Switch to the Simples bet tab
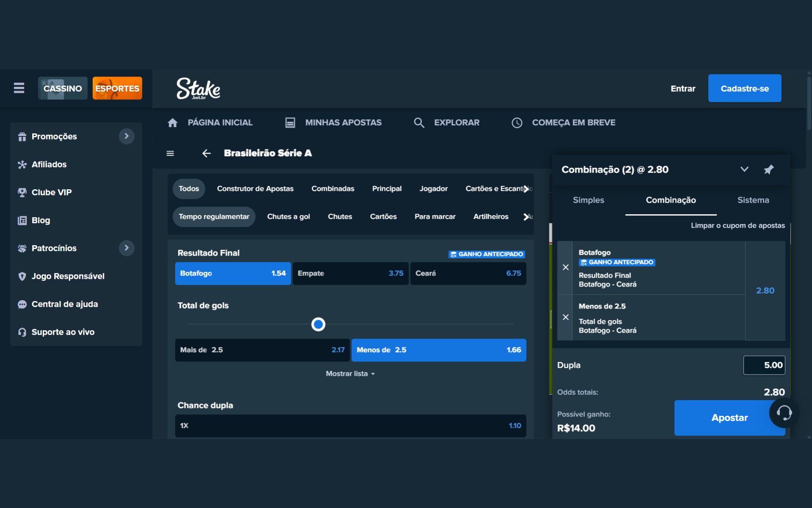This screenshot has height=508, width=812. 588,200
